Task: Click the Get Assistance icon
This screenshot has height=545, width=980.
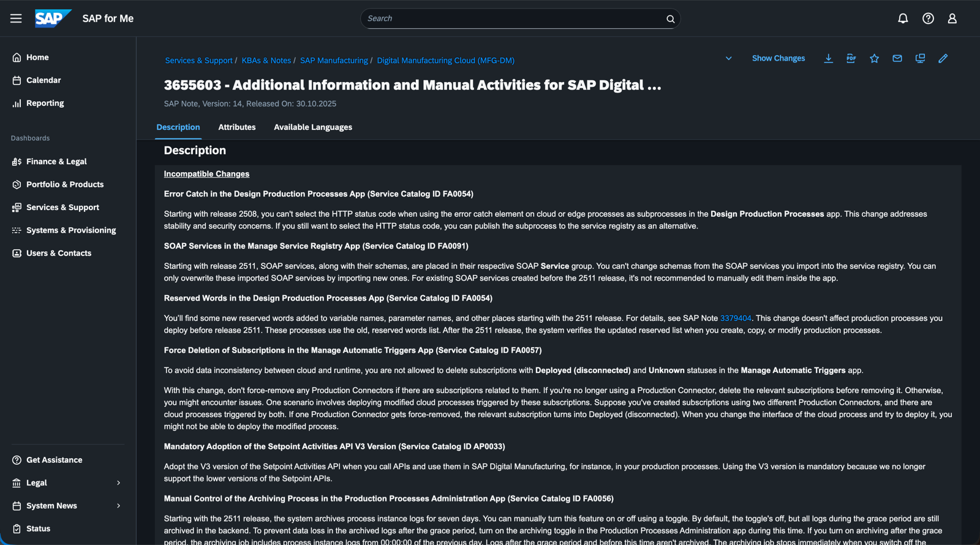Action: click(17, 460)
